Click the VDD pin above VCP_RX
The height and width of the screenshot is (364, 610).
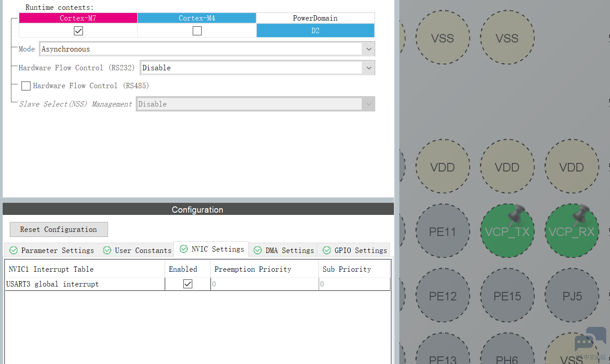572,167
